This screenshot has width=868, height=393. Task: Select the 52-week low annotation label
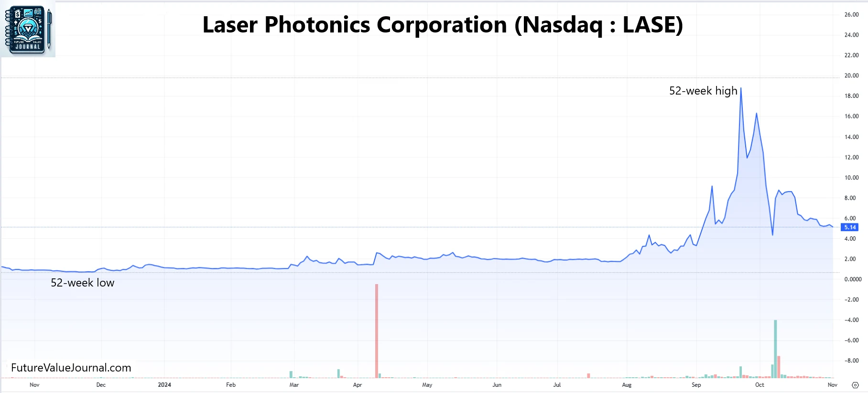(83, 283)
